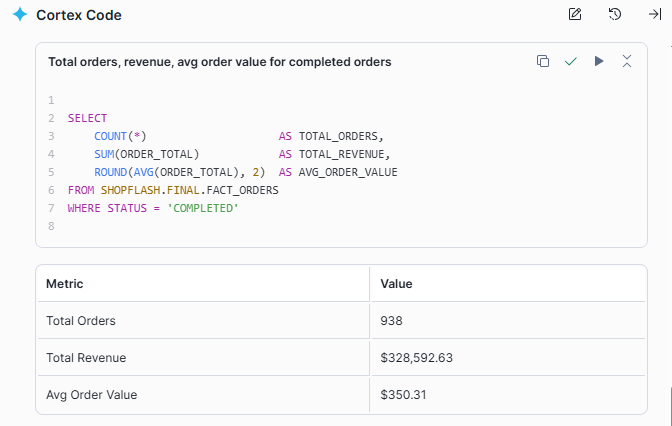
Task: Click COUNT(*) in the query
Action: [x=120, y=136]
